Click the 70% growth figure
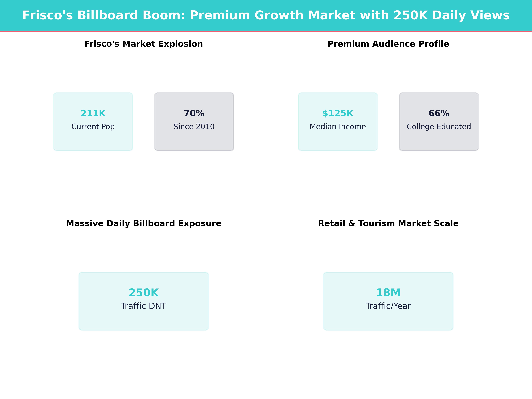This screenshot has height=399, width=532. (194, 113)
